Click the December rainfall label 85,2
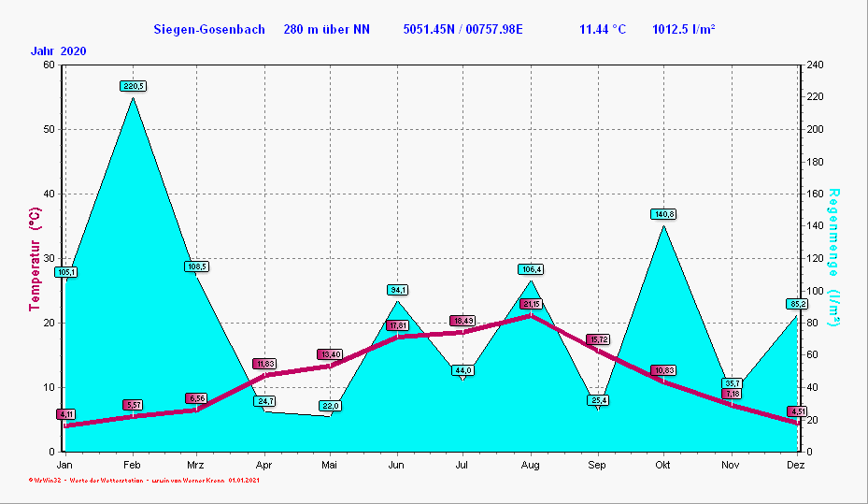Image resolution: width=868 pixels, height=504 pixels. coord(797,304)
